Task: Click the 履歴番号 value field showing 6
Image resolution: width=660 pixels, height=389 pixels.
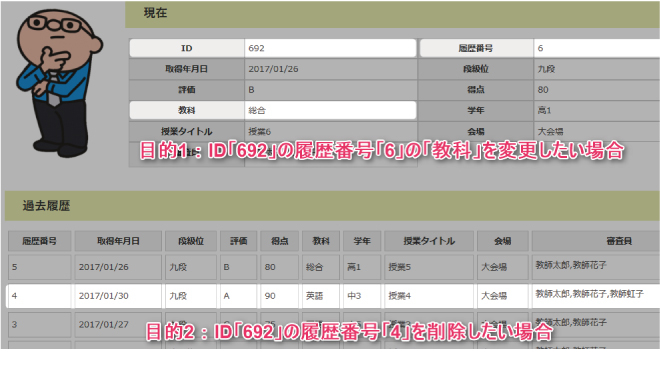Action: (596, 48)
